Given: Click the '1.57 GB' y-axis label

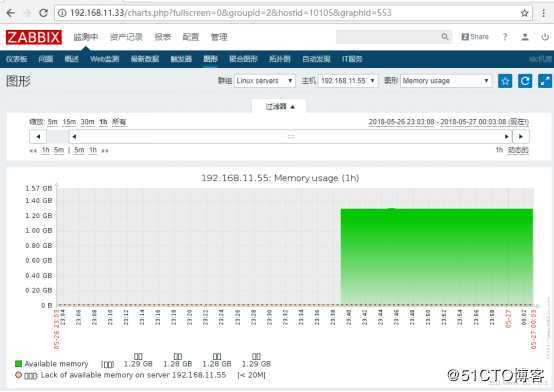Looking at the screenshot, I should pyautogui.click(x=39, y=188).
